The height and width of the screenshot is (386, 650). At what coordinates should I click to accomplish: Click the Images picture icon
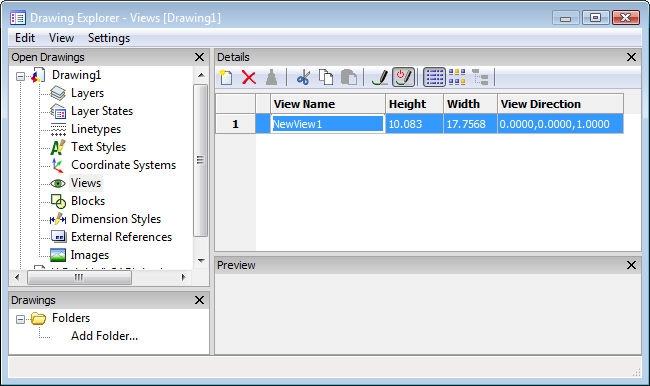58,255
